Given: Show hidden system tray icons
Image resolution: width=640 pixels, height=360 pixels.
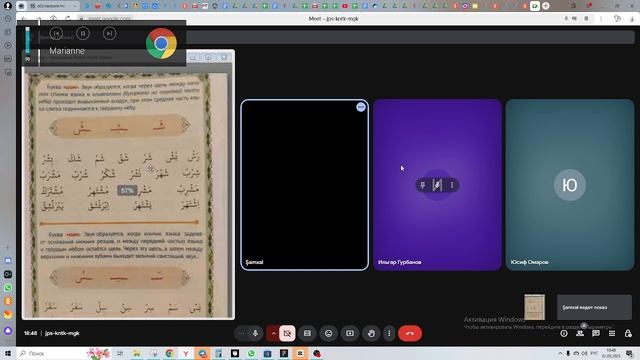Looking at the screenshot, I should pos(560,353).
